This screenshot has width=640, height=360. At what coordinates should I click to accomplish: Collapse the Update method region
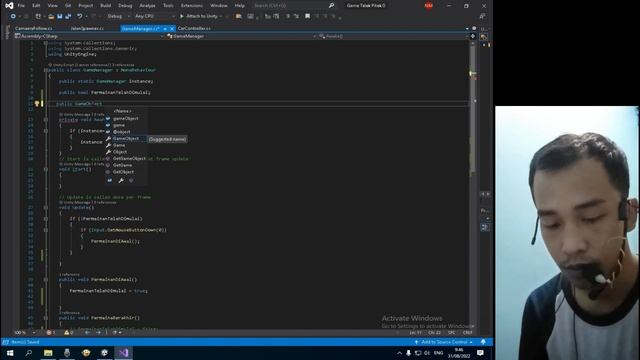point(46,208)
